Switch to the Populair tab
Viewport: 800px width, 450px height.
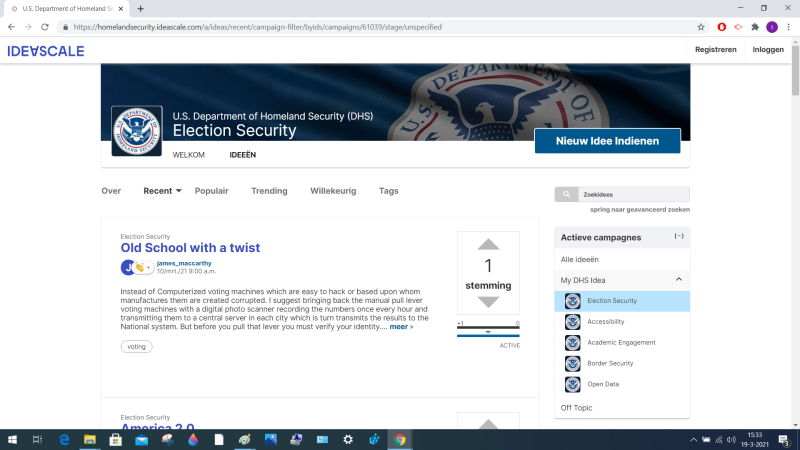pyautogui.click(x=212, y=191)
